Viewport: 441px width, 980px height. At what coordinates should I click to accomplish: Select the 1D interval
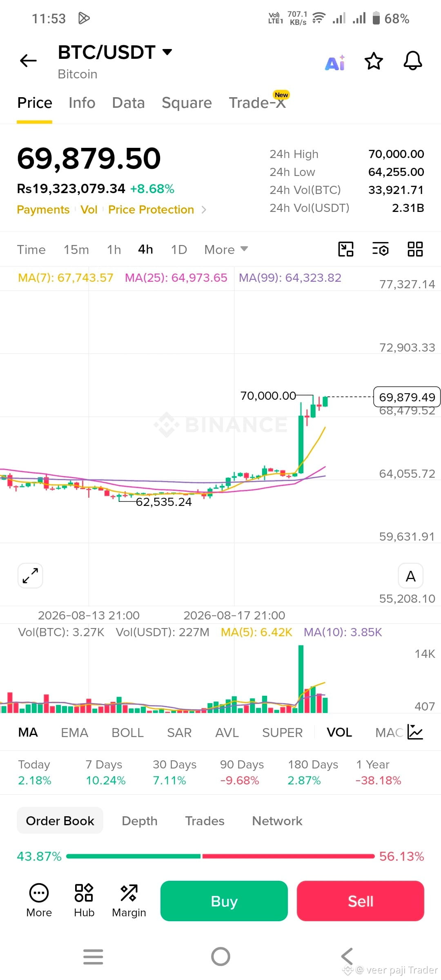(179, 249)
